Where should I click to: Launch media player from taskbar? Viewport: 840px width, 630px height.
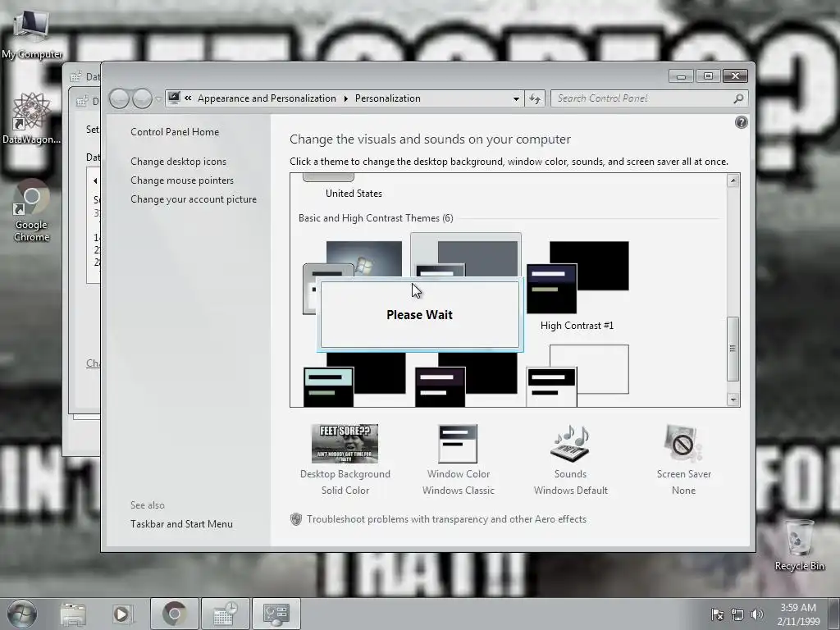click(x=121, y=614)
